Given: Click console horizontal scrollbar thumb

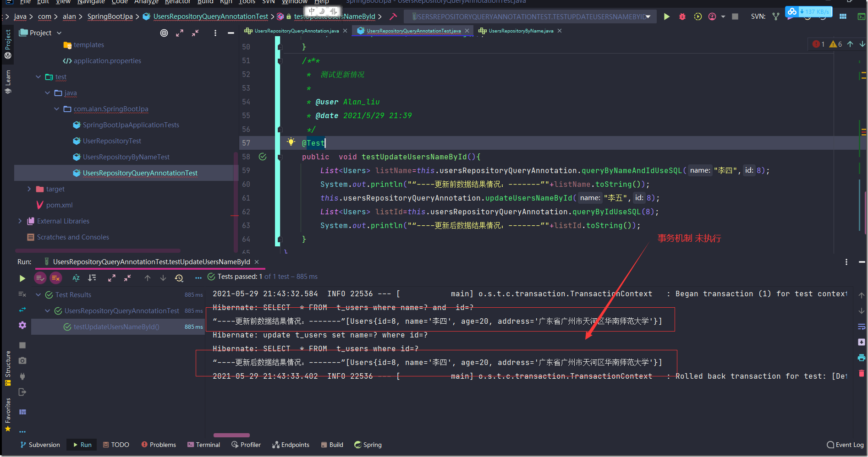Looking at the screenshot, I should tap(231, 435).
